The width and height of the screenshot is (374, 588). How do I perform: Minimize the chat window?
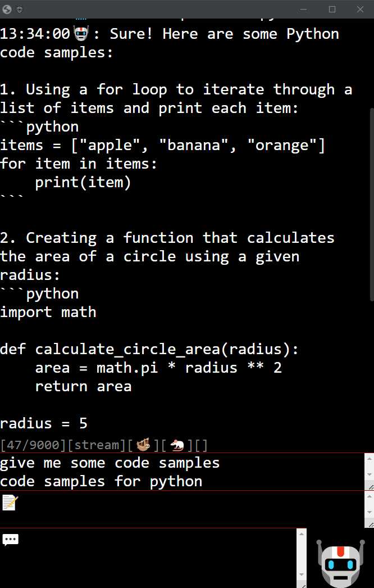coord(304,10)
